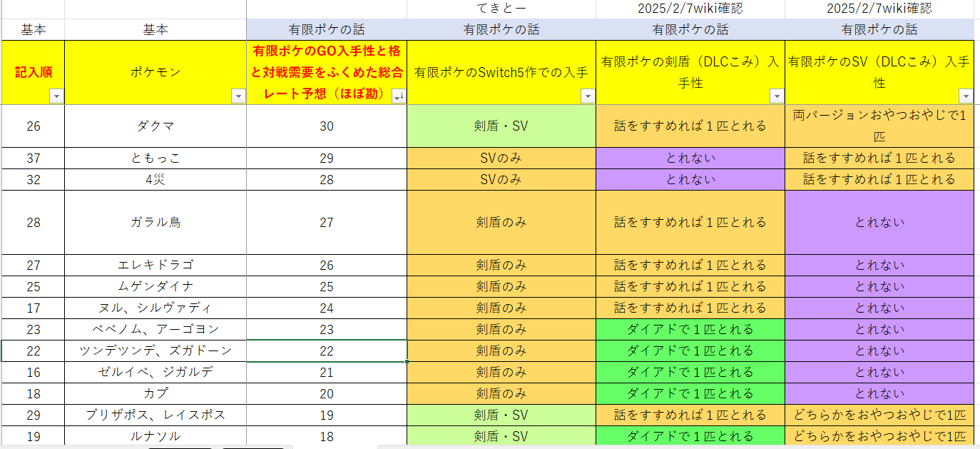This screenshot has width=980, height=449.
Task: Select 話をすすめれば1匹とれる in ともっこ row SV column
Action: [879, 158]
